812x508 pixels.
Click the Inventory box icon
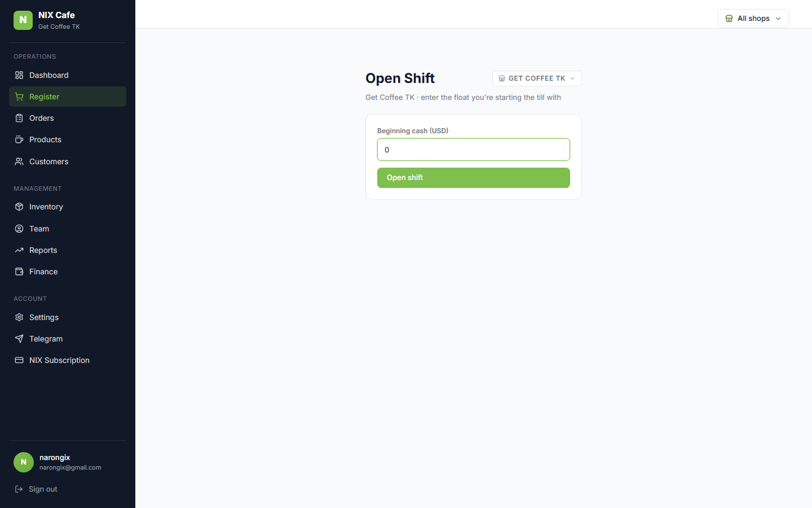[19, 207]
